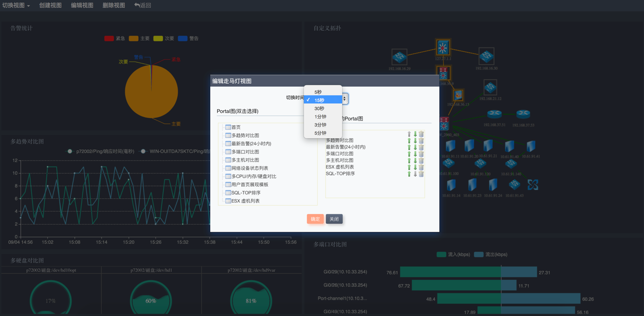Select 5秒 from switch time dropdown

point(318,92)
